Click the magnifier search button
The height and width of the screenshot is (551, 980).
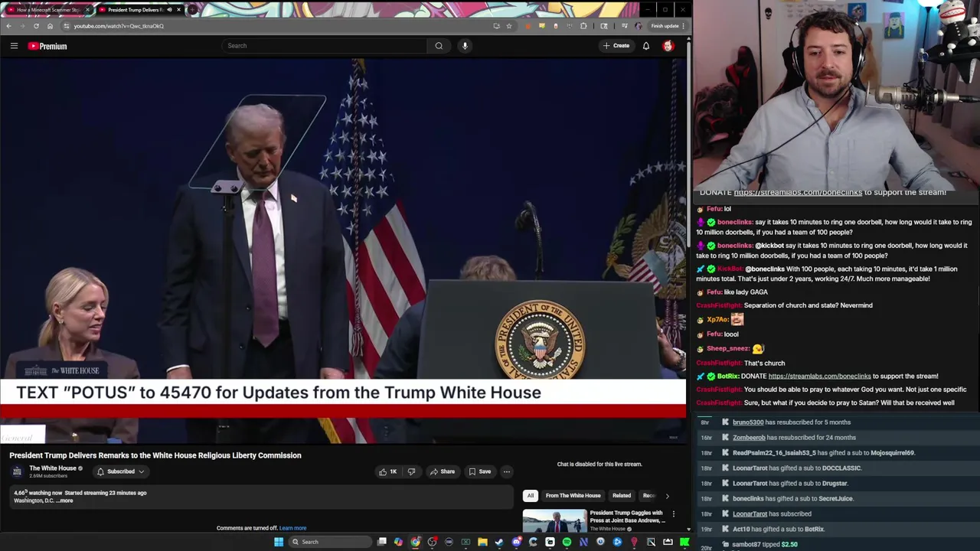(439, 46)
